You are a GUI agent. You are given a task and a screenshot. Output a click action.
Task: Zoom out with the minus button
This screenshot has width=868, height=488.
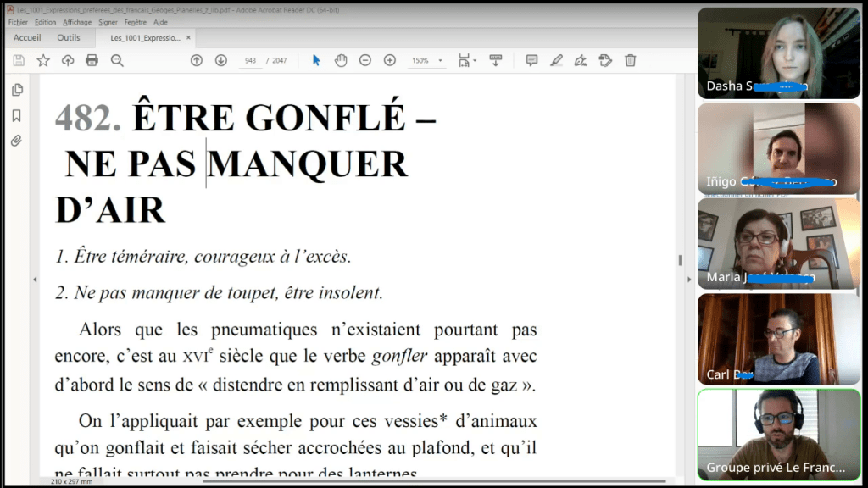[365, 60]
